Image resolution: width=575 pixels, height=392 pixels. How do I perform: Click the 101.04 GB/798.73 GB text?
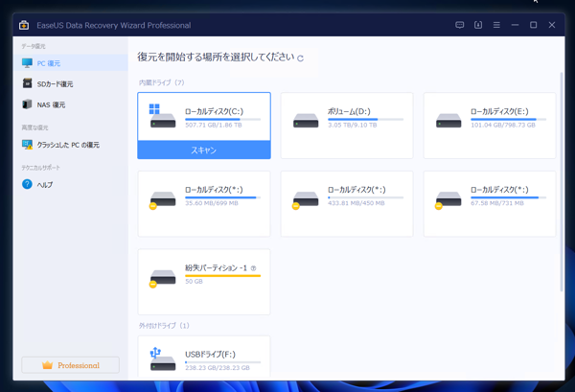point(503,125)
